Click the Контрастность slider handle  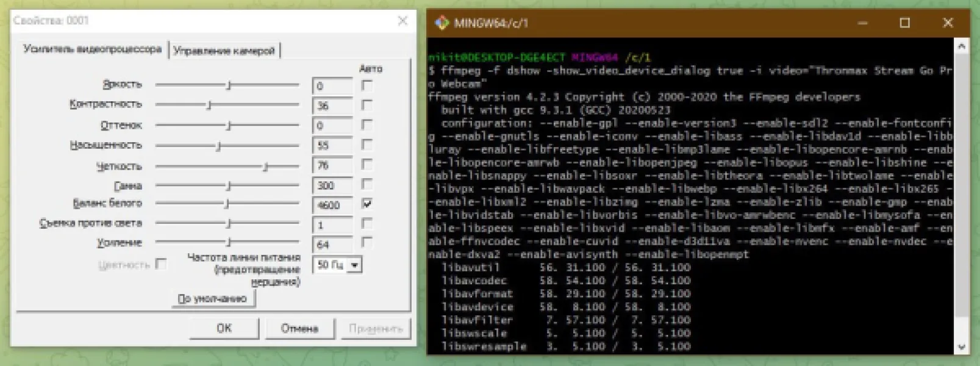pyautogui.click(x=209, y=105)
